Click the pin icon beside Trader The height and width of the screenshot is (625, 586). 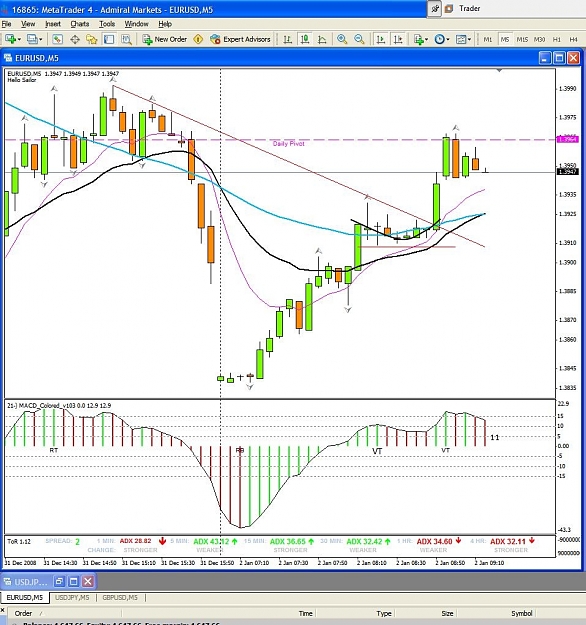pos(435,8)
